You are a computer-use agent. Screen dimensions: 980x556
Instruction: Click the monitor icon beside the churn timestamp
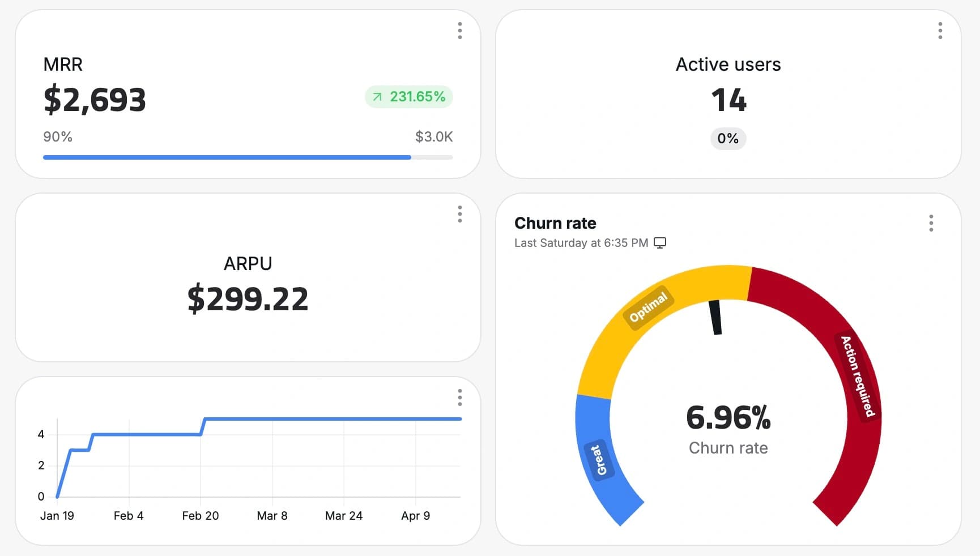coord(661,242)
